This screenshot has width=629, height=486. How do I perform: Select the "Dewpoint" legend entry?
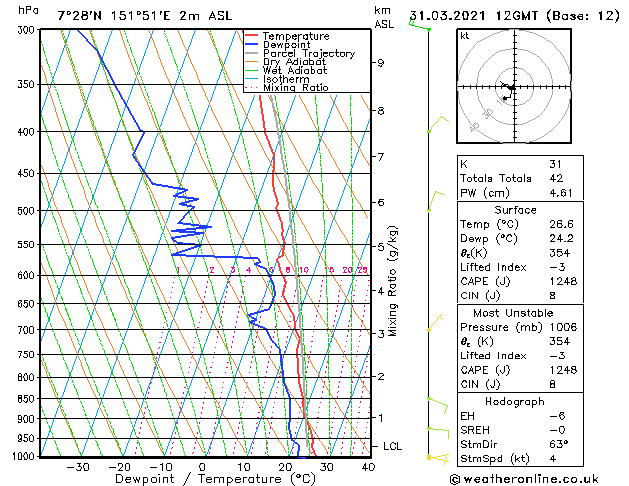pyautogui.click(x=286, y=45)
